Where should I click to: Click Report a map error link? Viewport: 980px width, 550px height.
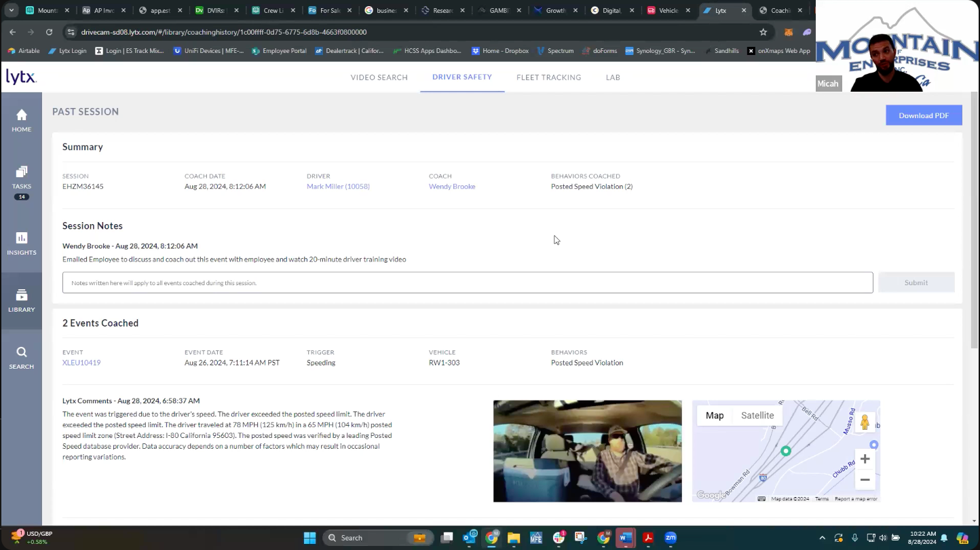coord(856,498)
